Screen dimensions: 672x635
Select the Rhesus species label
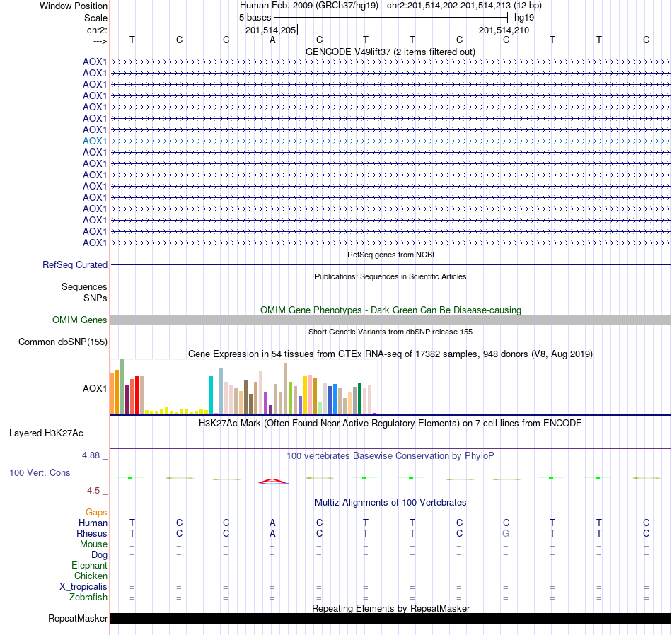92,533
